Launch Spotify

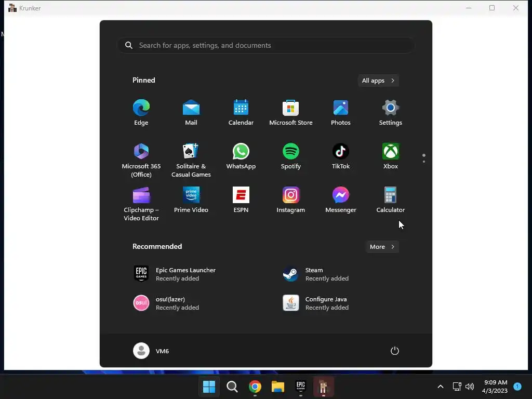(291, 156)
